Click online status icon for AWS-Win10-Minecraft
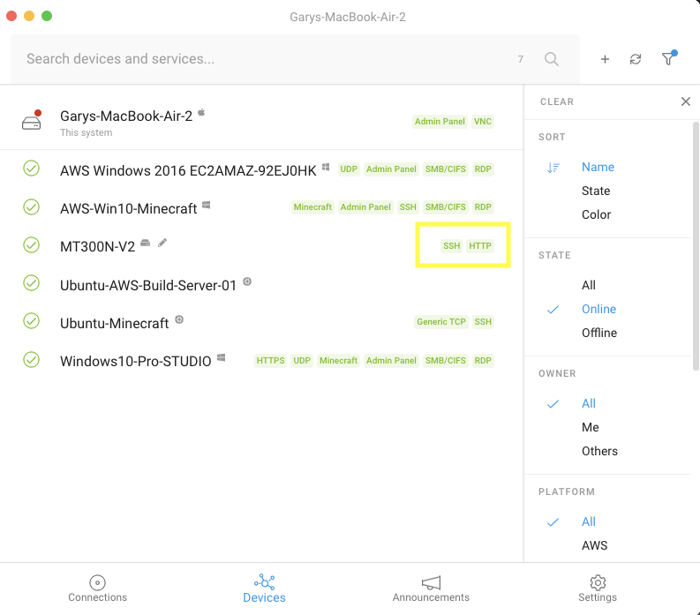700x615 pixels. (x=31, y=207)
